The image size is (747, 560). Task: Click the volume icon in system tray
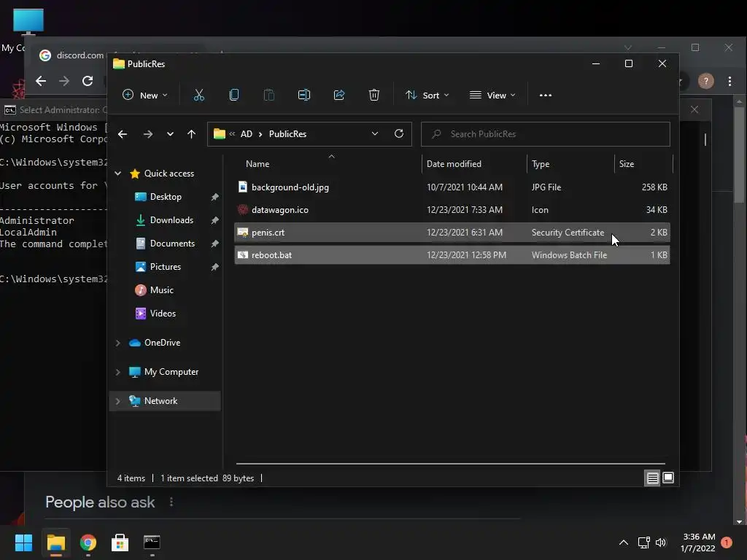pyautogui.click(x=661, y=542)
